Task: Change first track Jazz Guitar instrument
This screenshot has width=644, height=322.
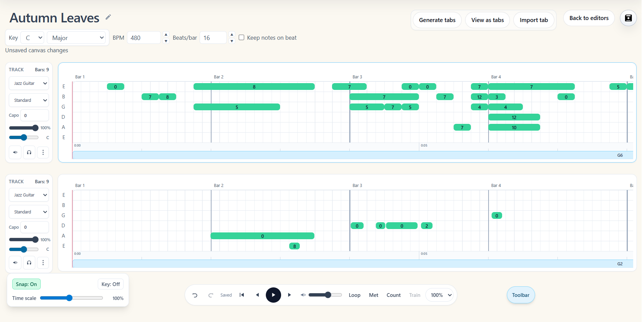Action: (x=29, y=83)
